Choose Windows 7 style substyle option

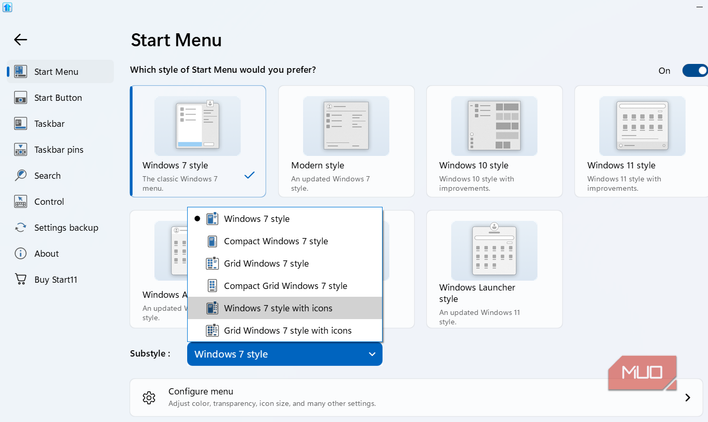tap(285, 219)
